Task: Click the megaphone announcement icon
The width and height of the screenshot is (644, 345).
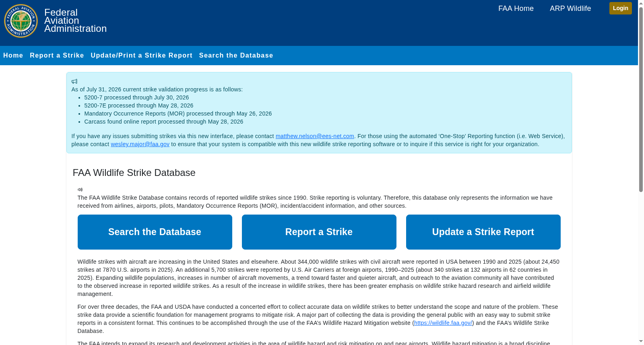Action: click(74, 81)
